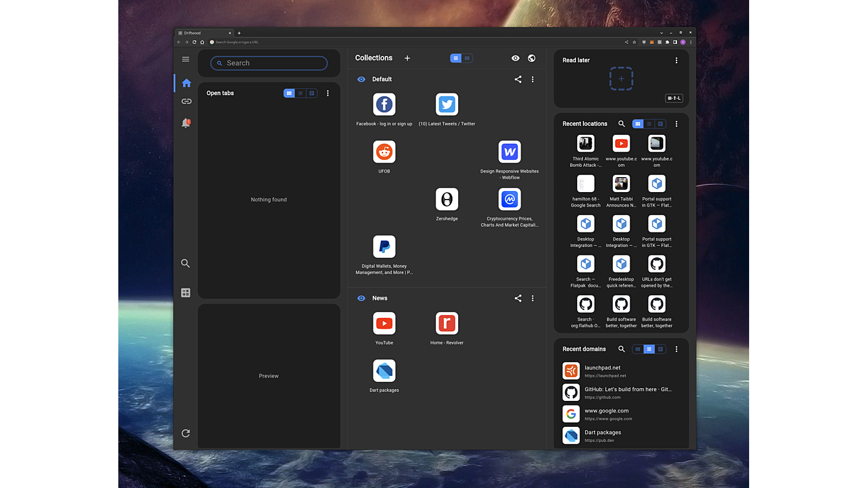
Task: Open Freedesktop quick reference location
Action: point(621,264)
